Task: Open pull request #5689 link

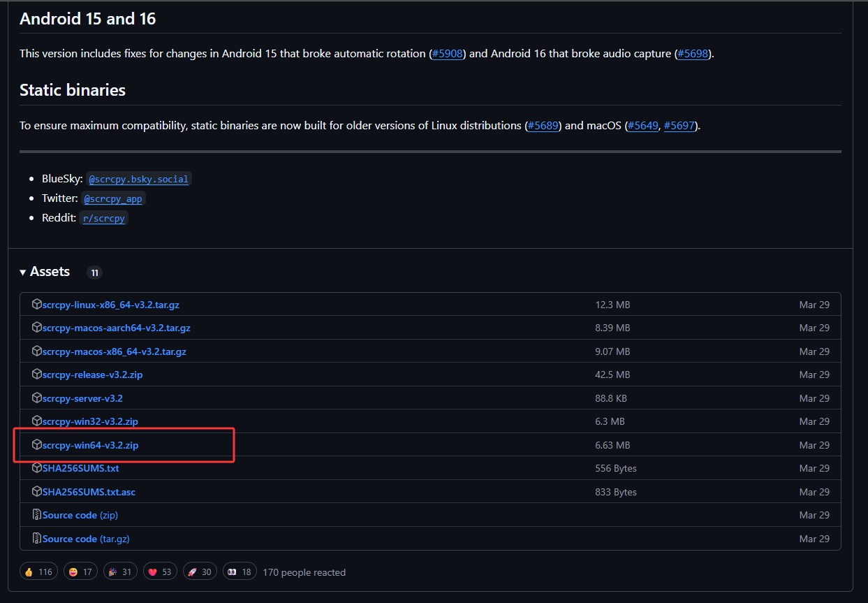Action: (543, 126)
